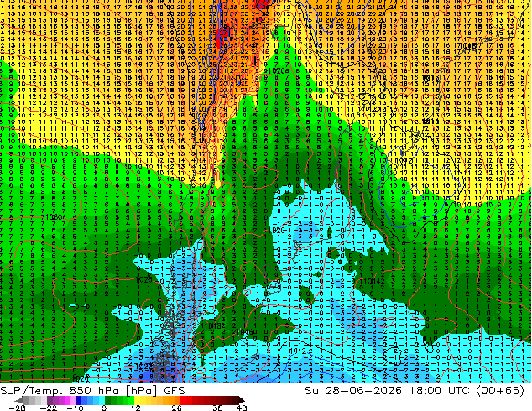Click the '1014' isobar label on the map

431,122
